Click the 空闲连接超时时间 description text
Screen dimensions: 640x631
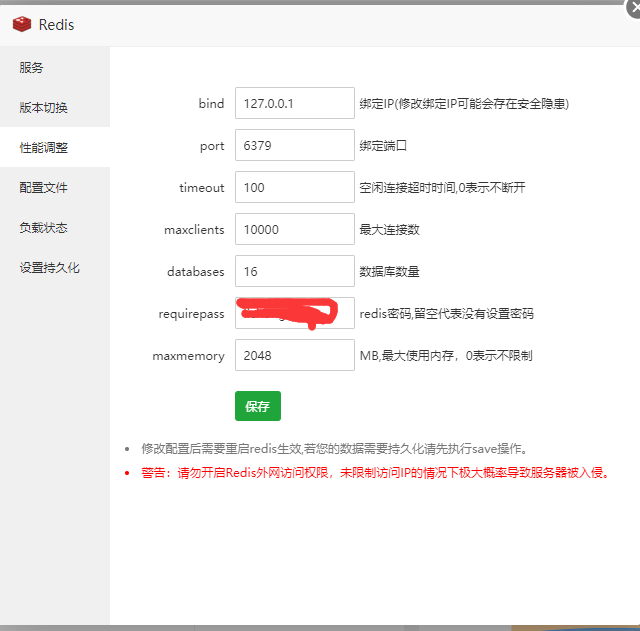point(442,188)
